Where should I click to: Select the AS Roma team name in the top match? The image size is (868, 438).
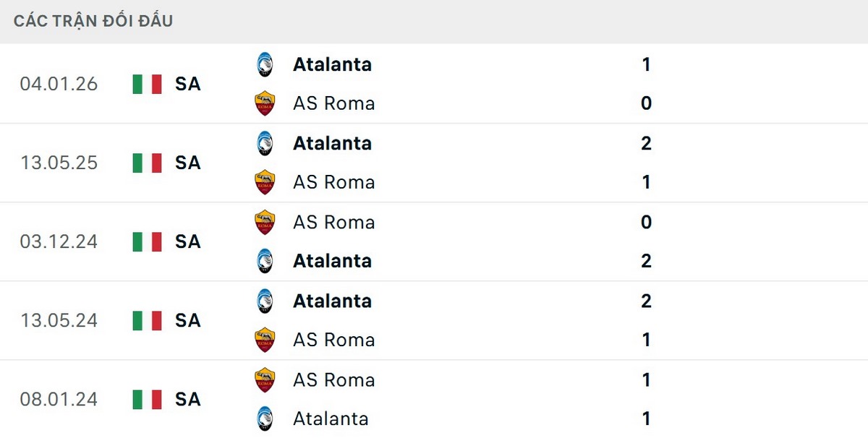[x=333, y=103]
